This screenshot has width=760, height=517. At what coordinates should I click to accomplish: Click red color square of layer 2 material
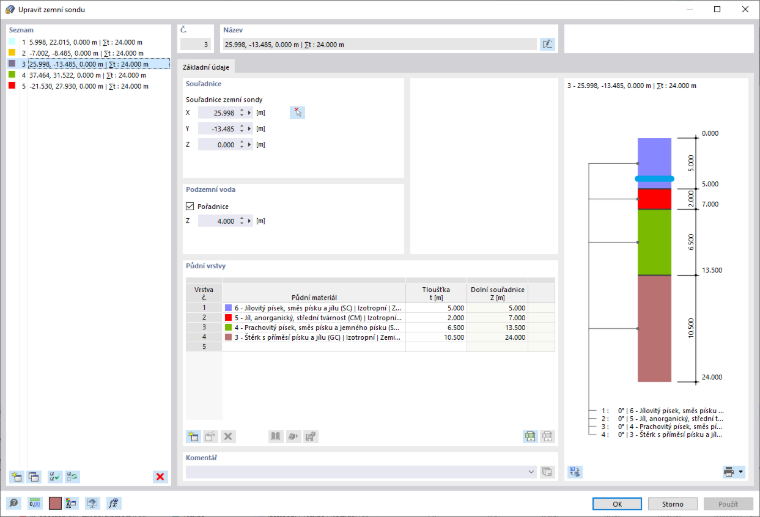pyautogui.click(x=228, y=317)
